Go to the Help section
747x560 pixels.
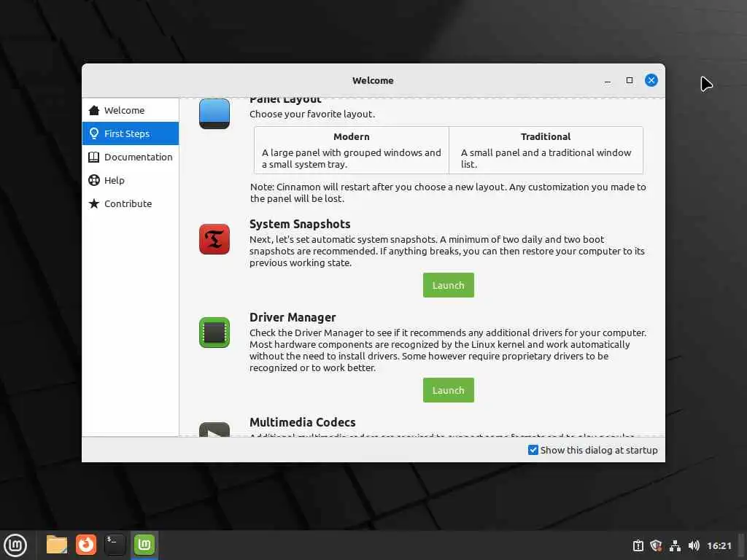(130, 180)
